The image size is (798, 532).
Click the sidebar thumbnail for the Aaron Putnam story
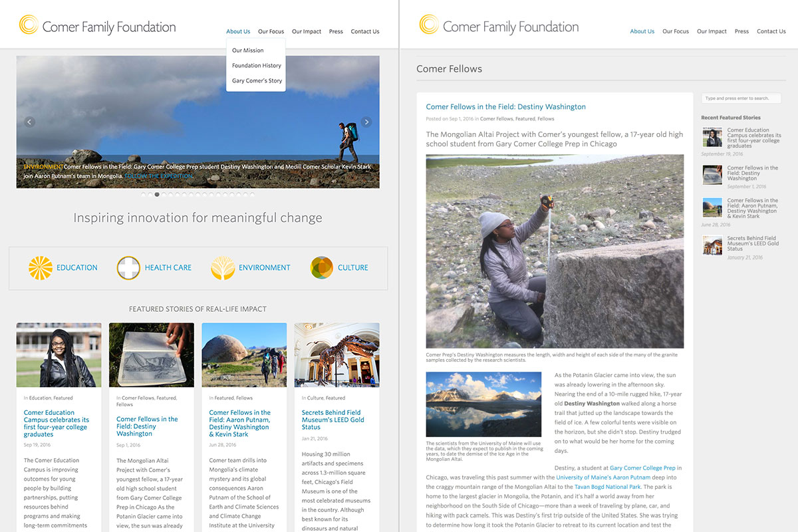[x=712, y=207]
